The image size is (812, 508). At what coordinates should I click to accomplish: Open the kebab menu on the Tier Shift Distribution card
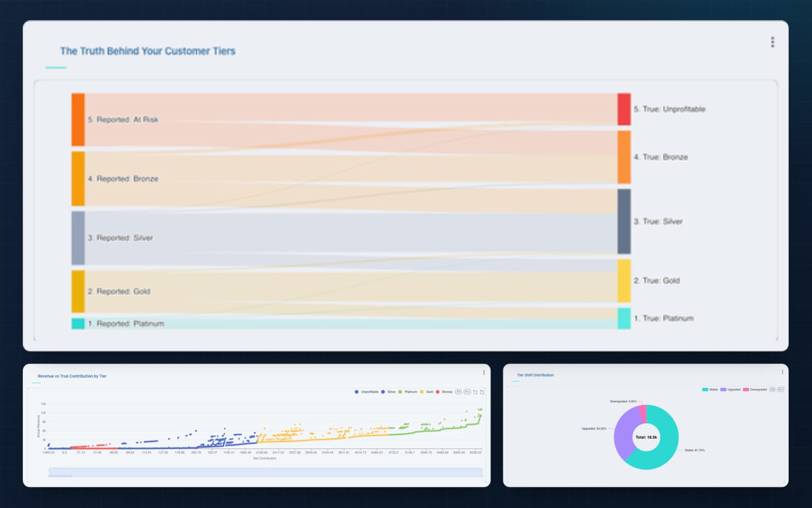[x=782, y=372]
